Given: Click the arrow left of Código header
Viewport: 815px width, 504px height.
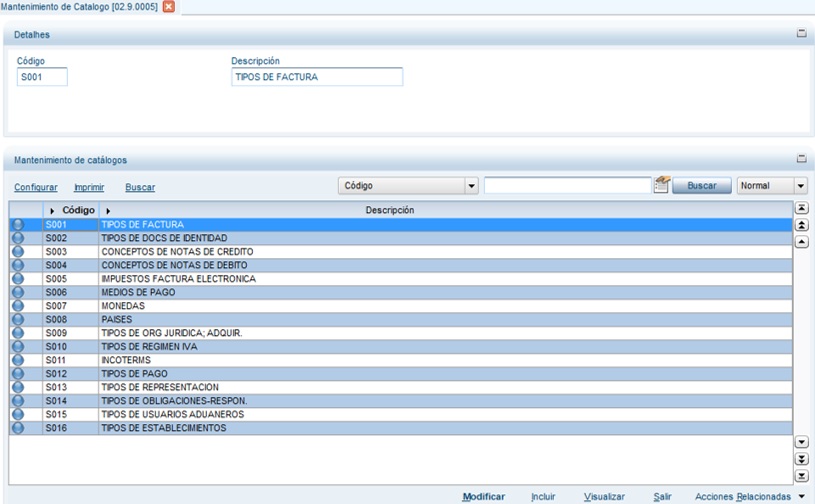Looking at the screenshot, I should [52, 211].
